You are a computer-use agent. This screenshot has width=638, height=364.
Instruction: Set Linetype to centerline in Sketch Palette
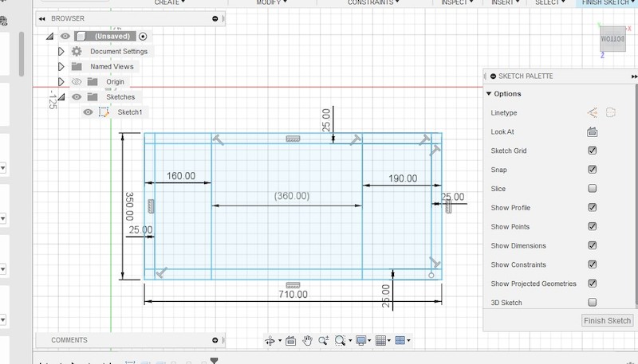611,112
